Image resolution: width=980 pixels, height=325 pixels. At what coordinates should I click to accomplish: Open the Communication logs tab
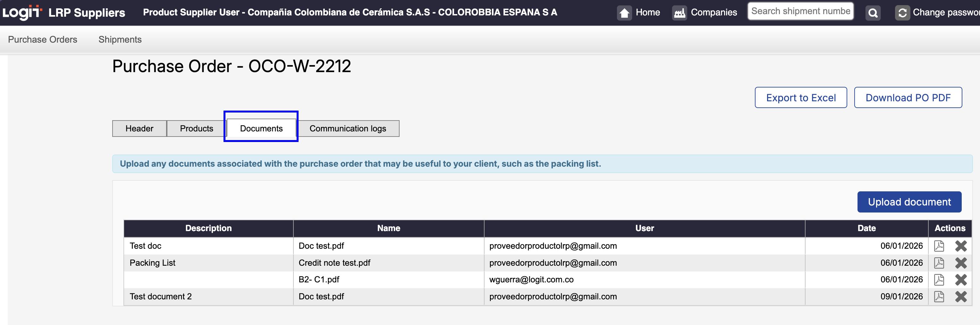348,129
